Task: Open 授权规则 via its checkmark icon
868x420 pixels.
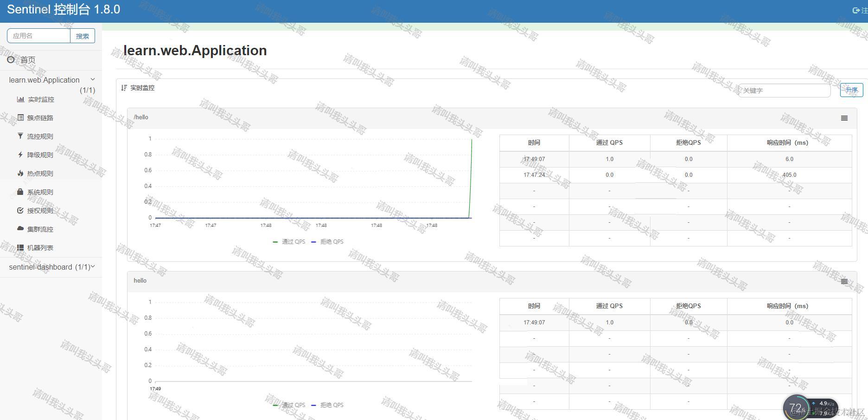Action: point(20,210)
